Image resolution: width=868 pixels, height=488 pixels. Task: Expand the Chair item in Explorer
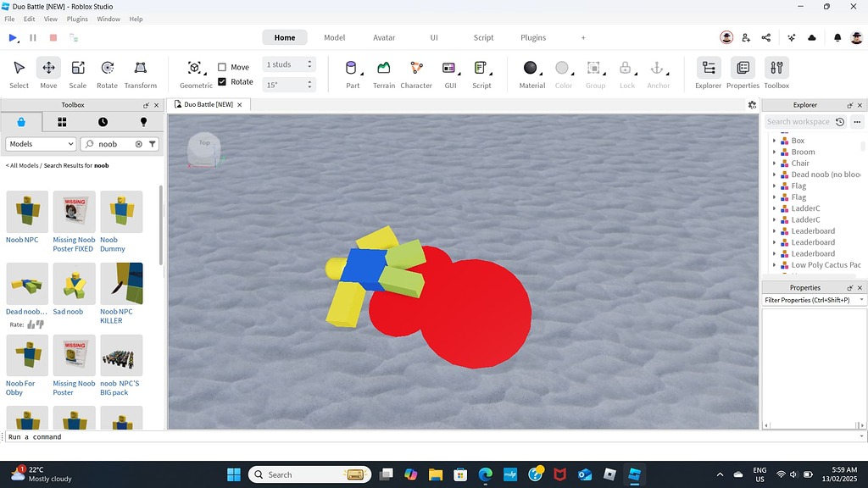773,163
